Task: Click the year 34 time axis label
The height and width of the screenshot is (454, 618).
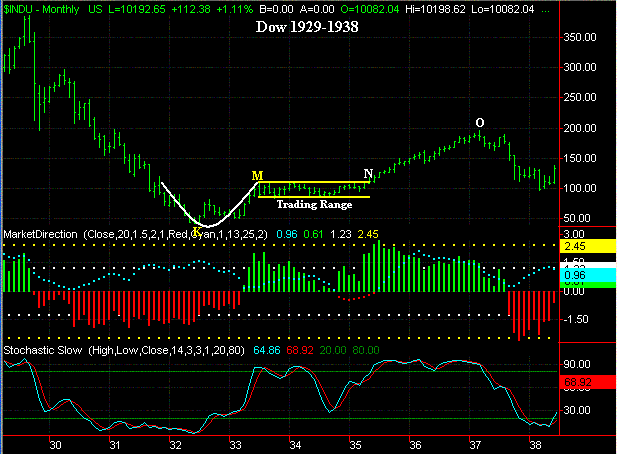Action: pyautogui.click(x=295, y=445)
